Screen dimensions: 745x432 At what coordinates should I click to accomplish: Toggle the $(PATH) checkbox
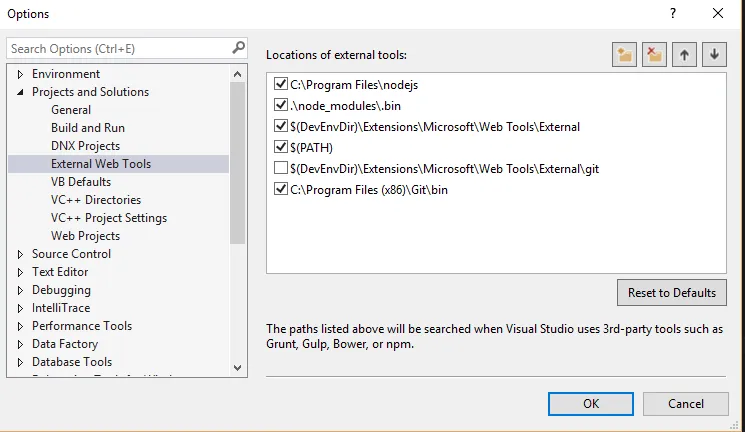point(281,147)
